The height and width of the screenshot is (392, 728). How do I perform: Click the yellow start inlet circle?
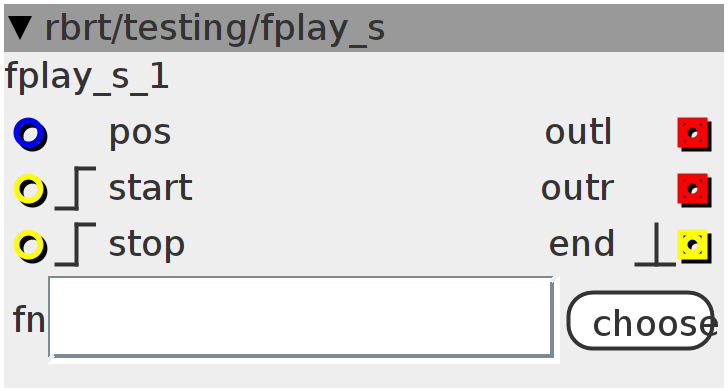click(30, 190)
